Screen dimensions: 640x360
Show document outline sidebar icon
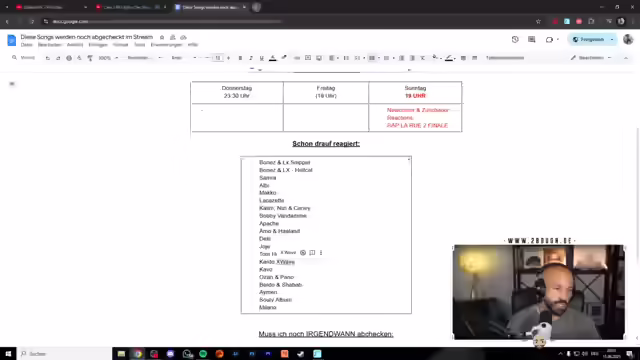point(12,84)
